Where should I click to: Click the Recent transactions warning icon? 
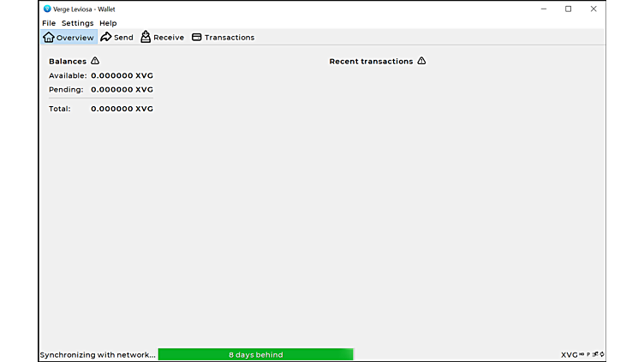pos(421,62)
